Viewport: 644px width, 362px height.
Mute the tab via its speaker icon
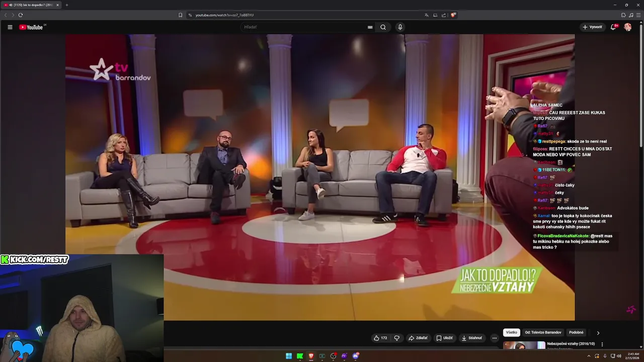[11, 5]
